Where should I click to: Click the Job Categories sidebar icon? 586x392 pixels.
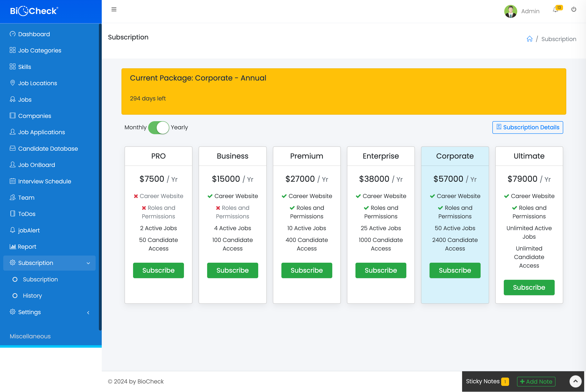pyautogui.click(x=12, y=50)
